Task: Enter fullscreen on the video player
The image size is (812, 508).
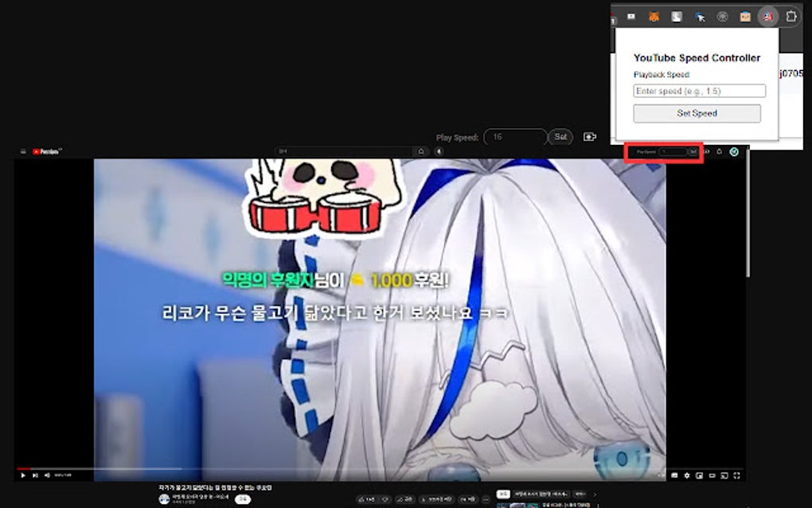Action: point(736,475)
